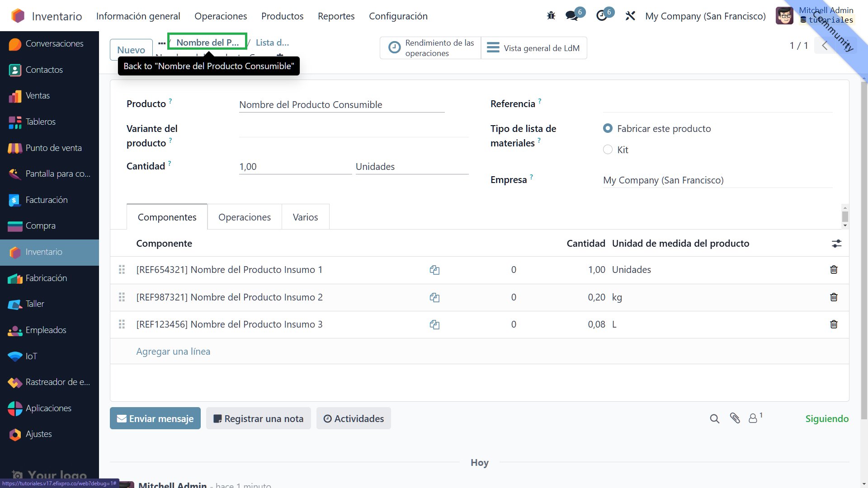Click the debug bug icon in top bar
Viewport: 868px width, 488px height.
pyautogui.click(x=551, y=16)
